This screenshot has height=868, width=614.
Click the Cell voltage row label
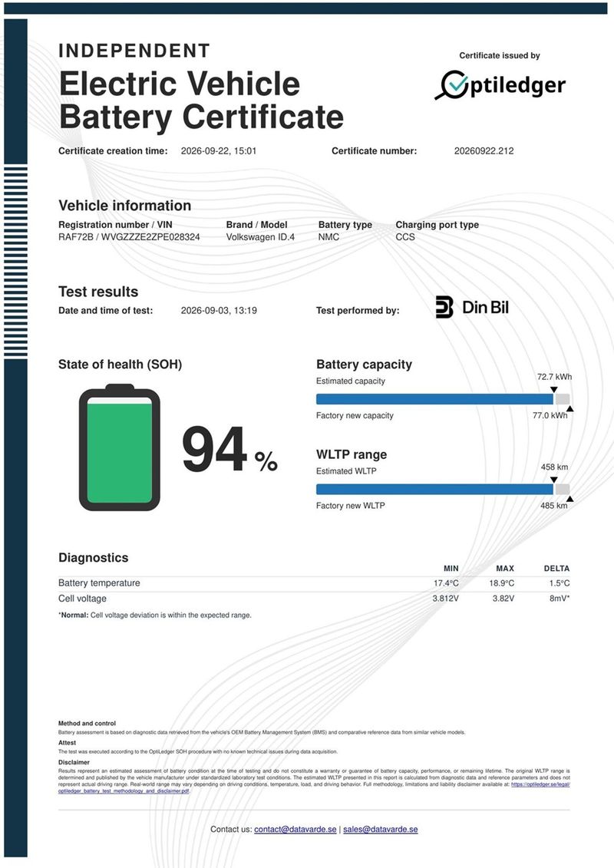pyautogui.click(x=82, y=599)
